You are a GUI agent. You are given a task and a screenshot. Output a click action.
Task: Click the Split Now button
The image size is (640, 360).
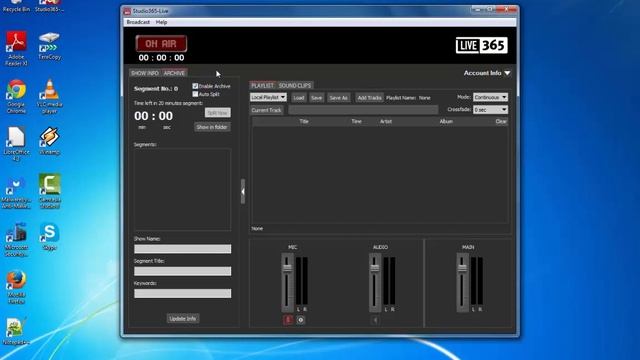tap(218, 113)
